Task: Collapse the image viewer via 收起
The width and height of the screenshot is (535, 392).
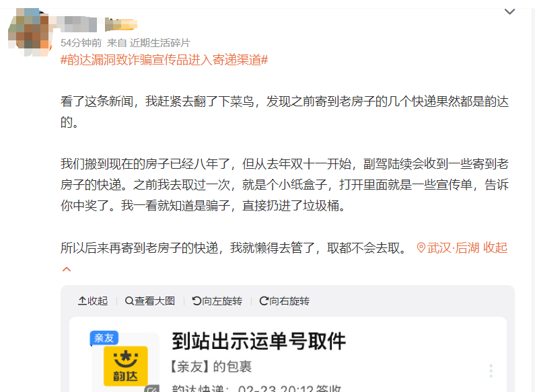Action: pos(93,301)
